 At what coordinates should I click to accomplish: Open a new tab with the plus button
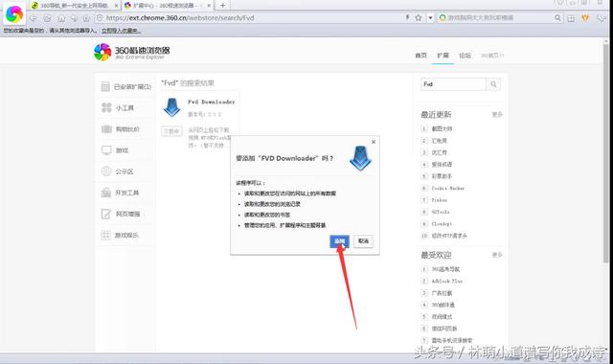[x=222, y=6]
